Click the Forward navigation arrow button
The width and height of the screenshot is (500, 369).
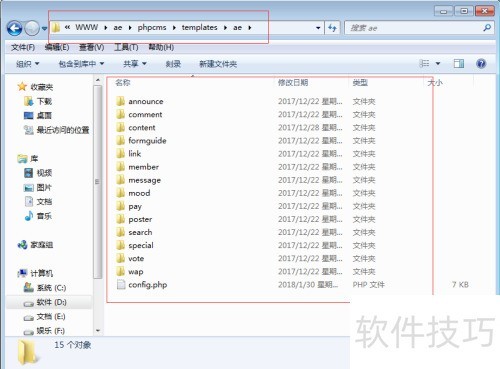[x=32, y=28]
